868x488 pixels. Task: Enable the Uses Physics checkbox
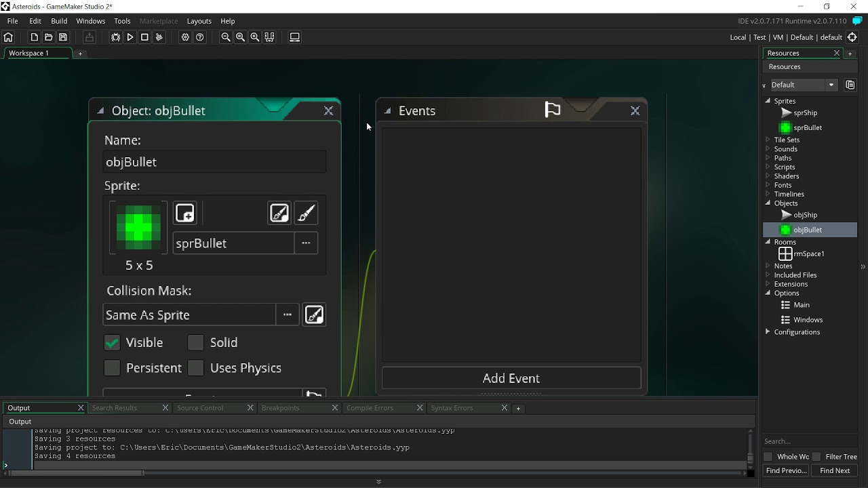(x=195, y=368)
